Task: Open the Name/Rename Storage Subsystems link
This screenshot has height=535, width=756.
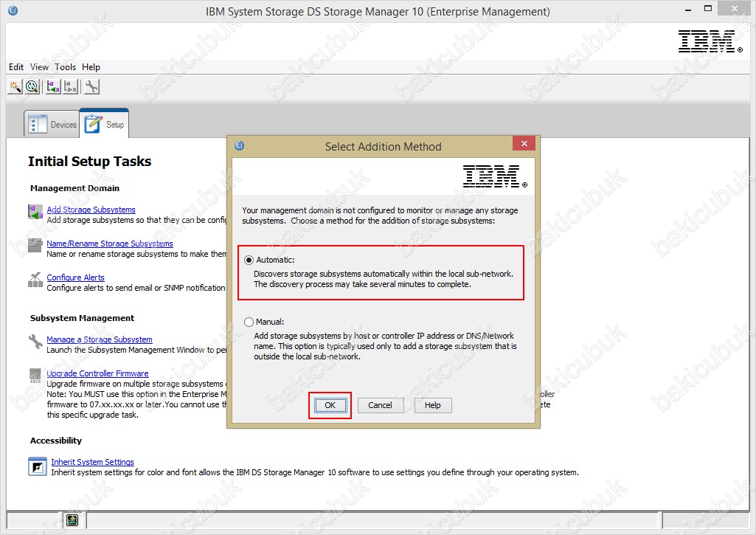Action: tap(109, 244)
